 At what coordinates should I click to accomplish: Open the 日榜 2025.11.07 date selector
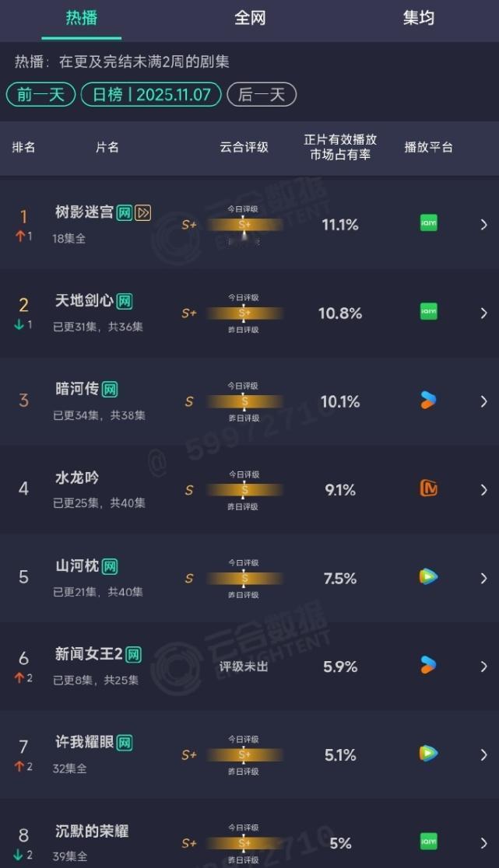(149, 96)
